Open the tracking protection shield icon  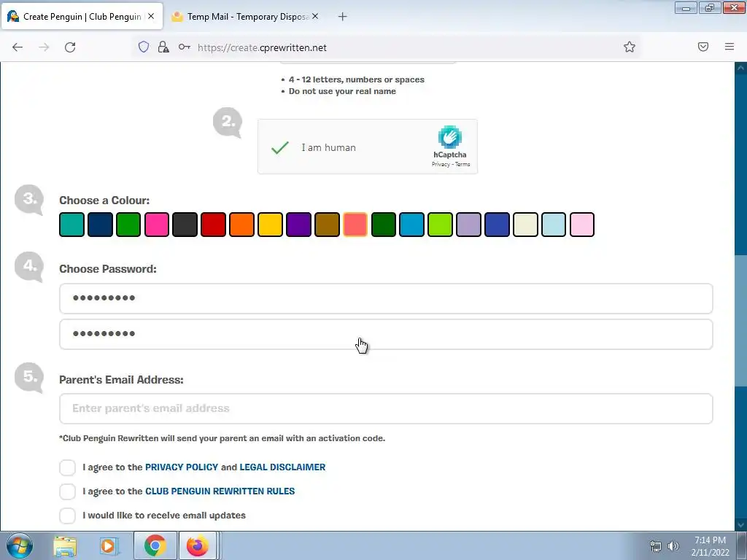(x=144, y=47)
